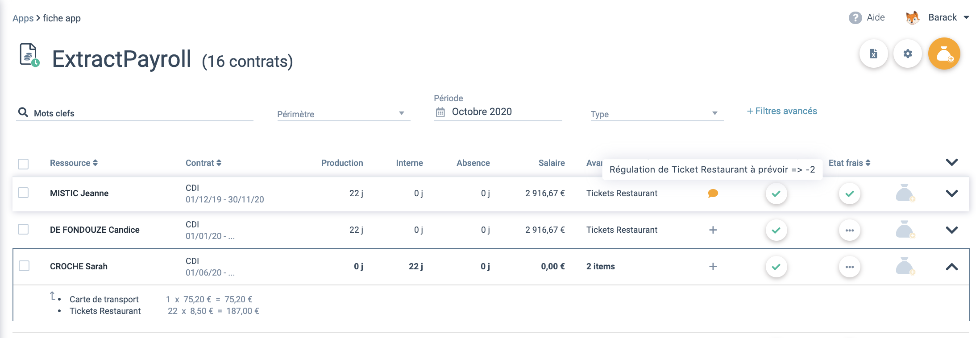Select the CROCHE Sarah row checkbox
Image resolution: width=980 pixels, height=338 pixels.
(x=24, y=266)
